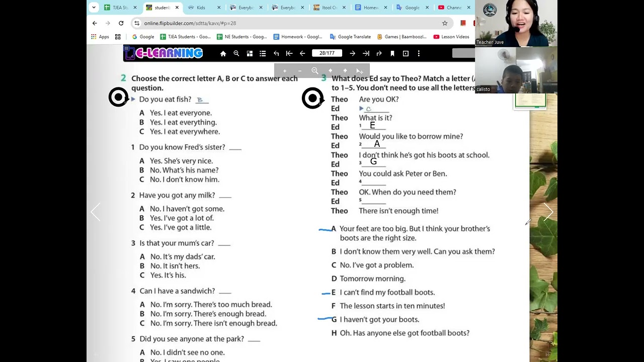Click 'C No. I've got a problem.'
This screenshot has height=362, width=644.
[372, 265]
